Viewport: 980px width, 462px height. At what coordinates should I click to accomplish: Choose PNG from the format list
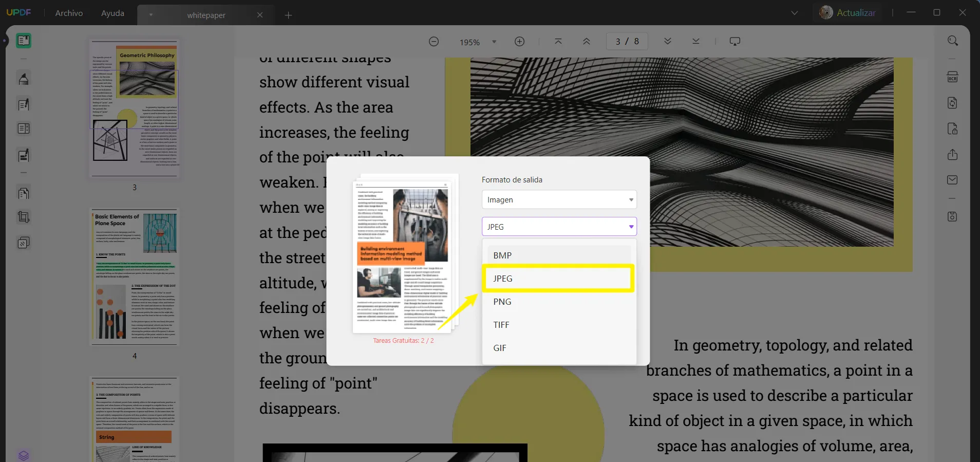[559, 302]
